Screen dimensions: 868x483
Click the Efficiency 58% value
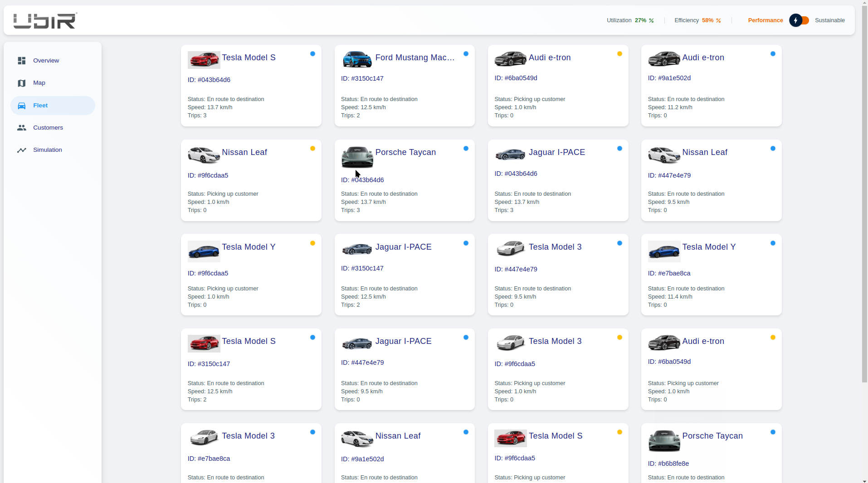707,20
